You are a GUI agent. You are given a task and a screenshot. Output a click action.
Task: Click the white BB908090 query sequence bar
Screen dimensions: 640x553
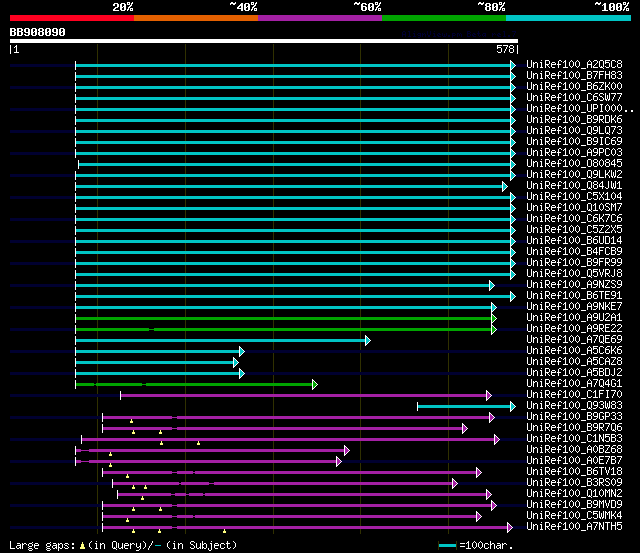(x=264, y=41)
